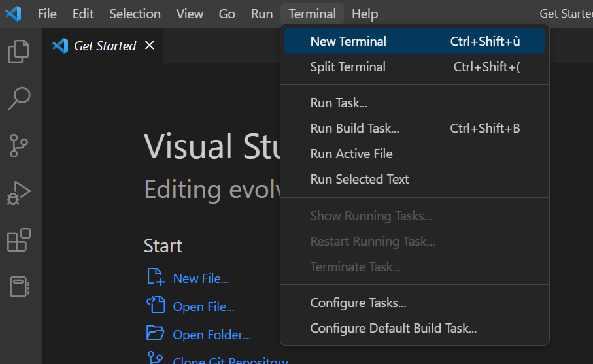Click the Clone Git Repository link
This screenshot has height=364, width=593.
[230, 360]
